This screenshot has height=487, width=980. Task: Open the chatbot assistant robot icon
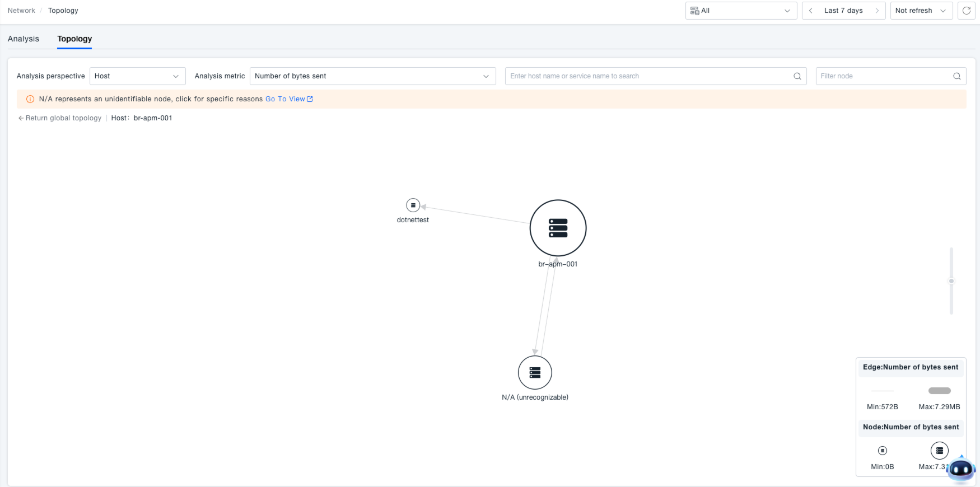(x=960, y=469)
